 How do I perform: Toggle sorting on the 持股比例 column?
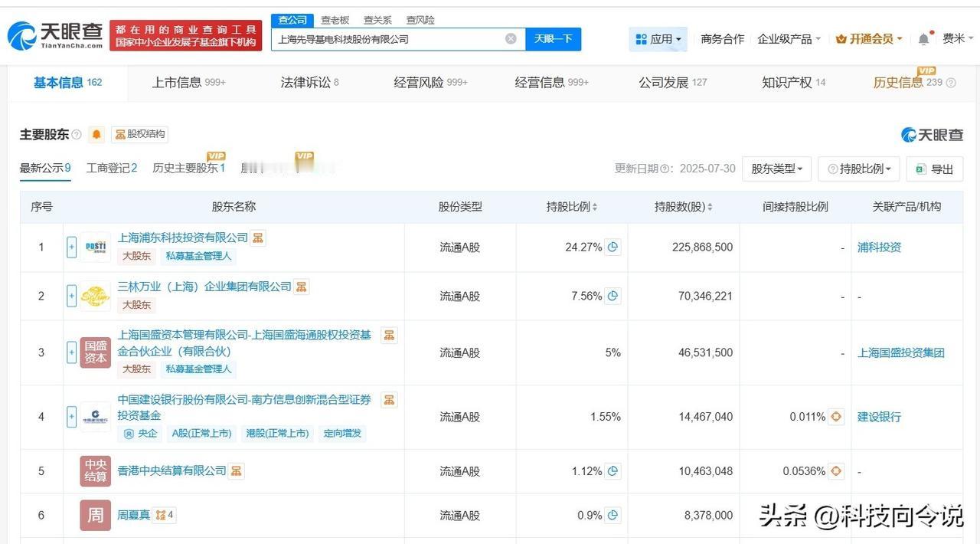click(x=593, y=206)
